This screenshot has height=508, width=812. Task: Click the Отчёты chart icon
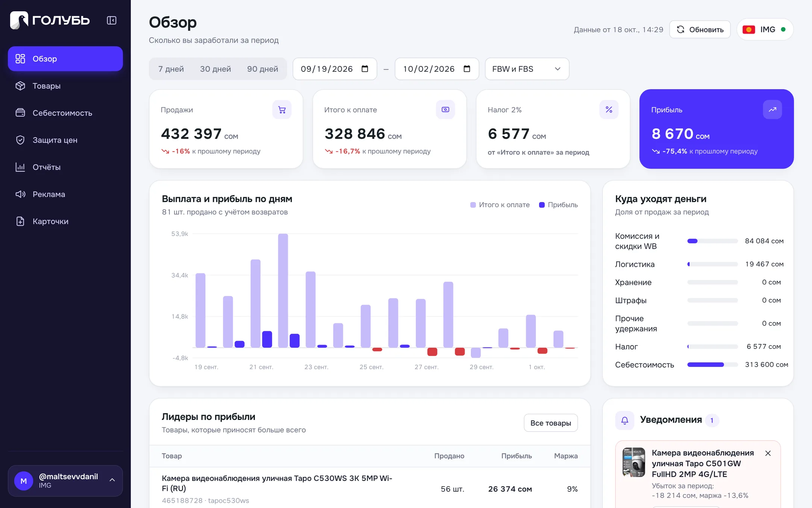coord(20,167)
